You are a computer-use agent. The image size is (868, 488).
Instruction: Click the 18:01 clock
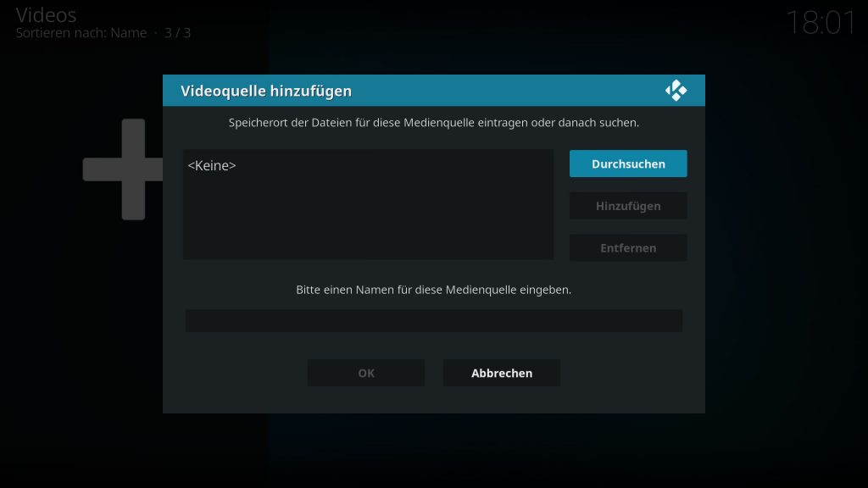tap(821, 23)
